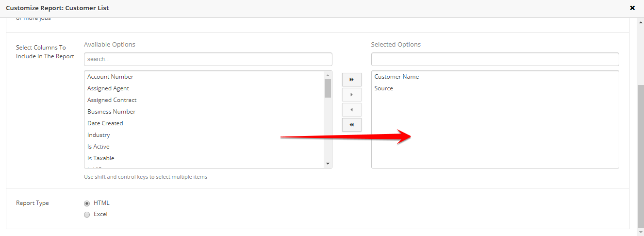Select Assigned Agent in available list
The image size is (644, 236).
(204, 88)
